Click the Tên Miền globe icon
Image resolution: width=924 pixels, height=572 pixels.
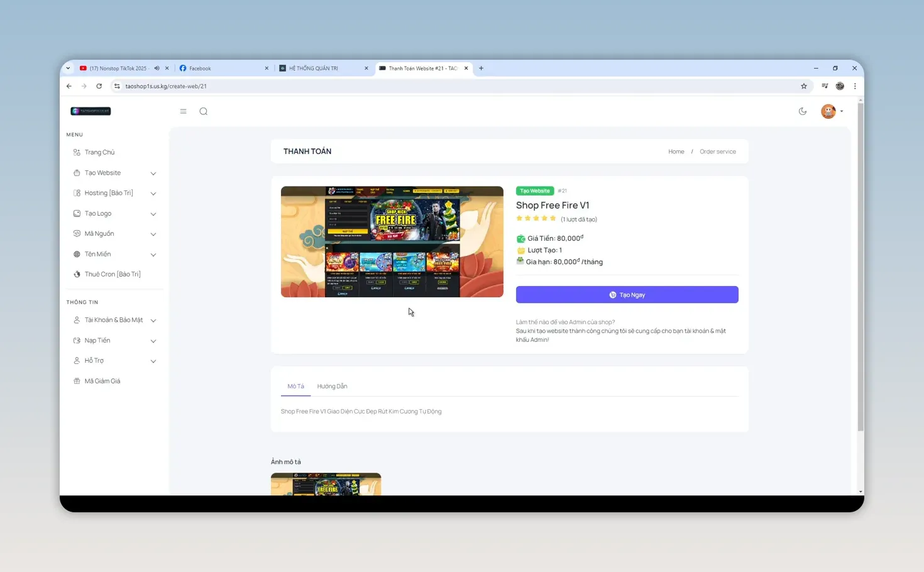pyautogui.click(x=77, y=254)
